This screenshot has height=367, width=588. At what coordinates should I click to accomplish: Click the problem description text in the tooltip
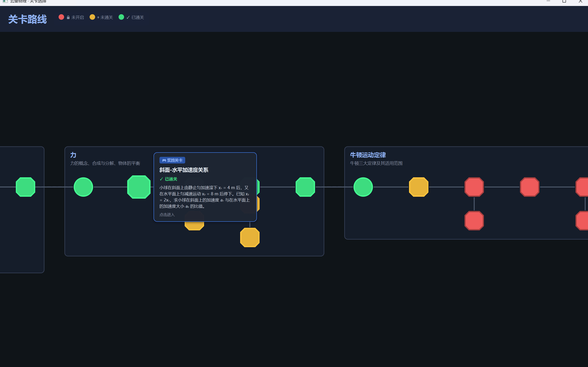coord(205,197)
